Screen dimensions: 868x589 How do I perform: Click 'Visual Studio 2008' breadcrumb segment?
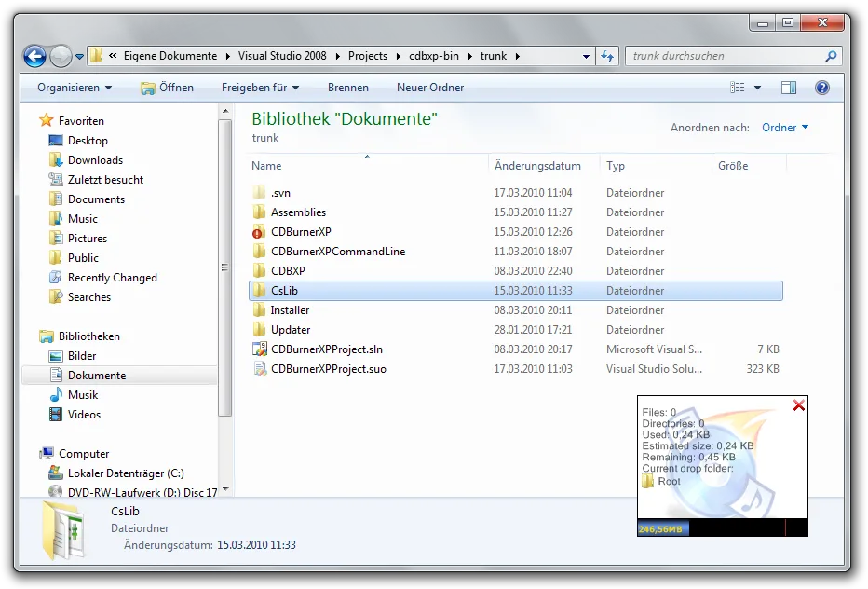(282, 56)
